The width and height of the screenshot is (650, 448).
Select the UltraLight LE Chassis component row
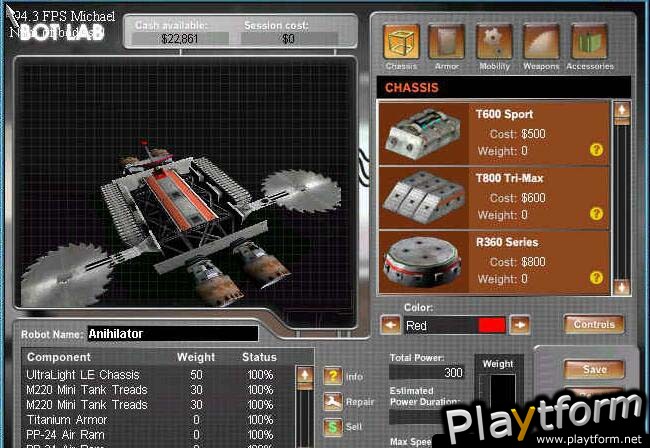click(x=160, y=375)
